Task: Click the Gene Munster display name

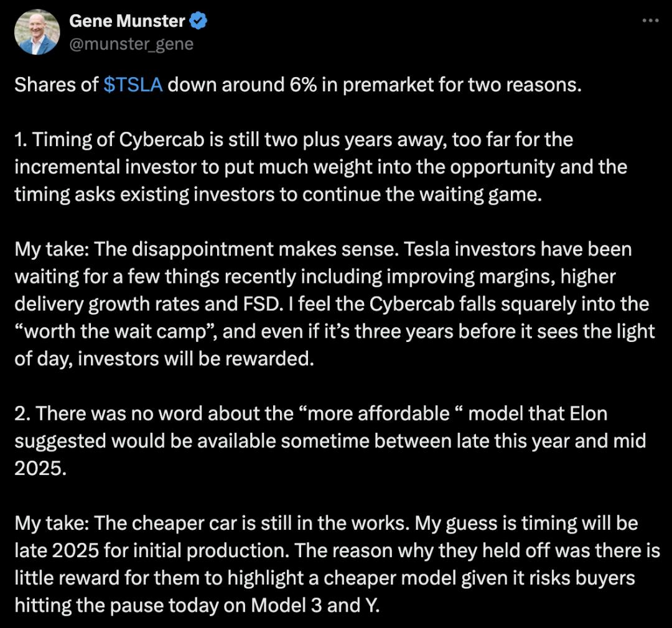Action: pos(127,21)
